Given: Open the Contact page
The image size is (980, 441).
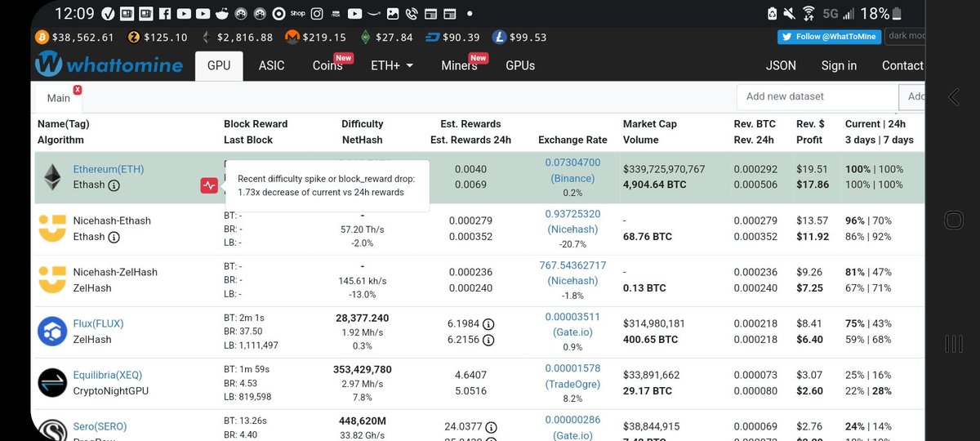Looking at the screenshot, I should pyautogui.click(x=902, y=65).
